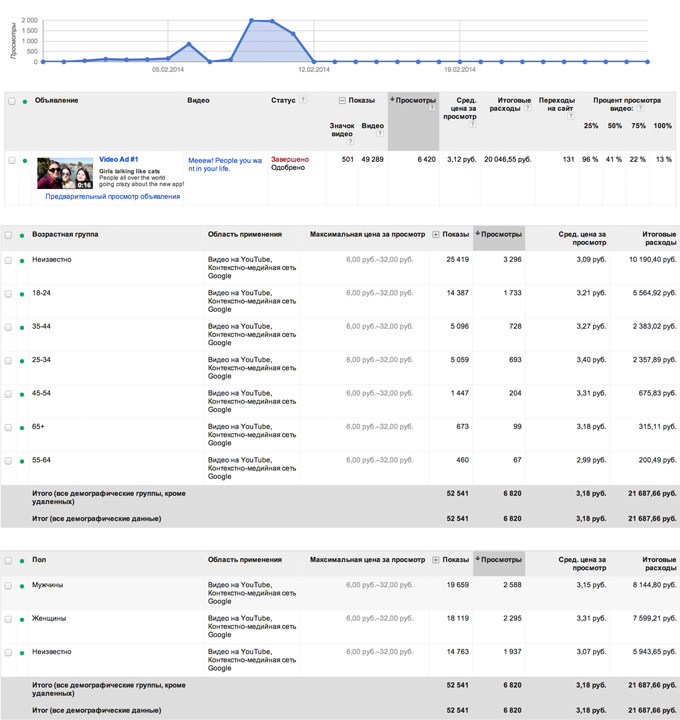Image resolution: width=680 pixels, height=720 pixels.
Task: Expand Показы column in age group table
Action: [x=436, y=235]
